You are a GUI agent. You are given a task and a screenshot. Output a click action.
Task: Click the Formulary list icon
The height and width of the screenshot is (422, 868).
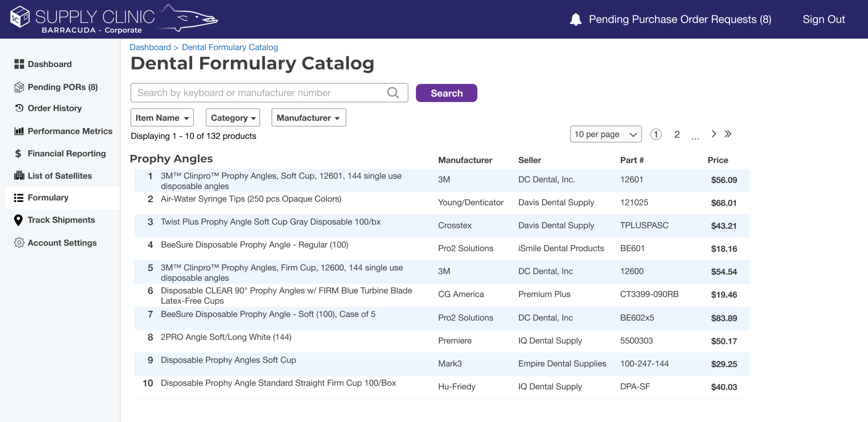19,198
